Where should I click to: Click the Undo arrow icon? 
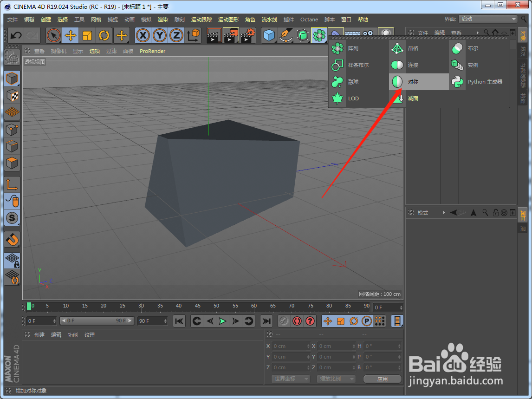pos(16,35)
